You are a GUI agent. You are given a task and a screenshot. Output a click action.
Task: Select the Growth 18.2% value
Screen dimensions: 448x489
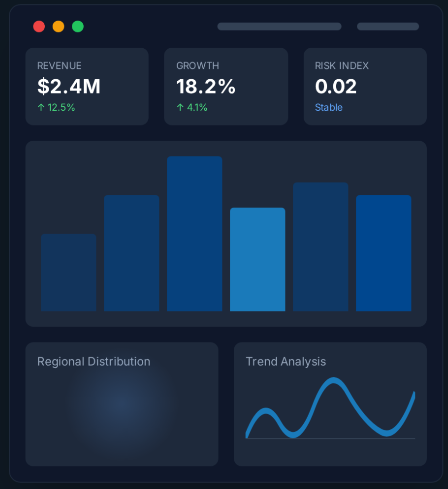206,87
